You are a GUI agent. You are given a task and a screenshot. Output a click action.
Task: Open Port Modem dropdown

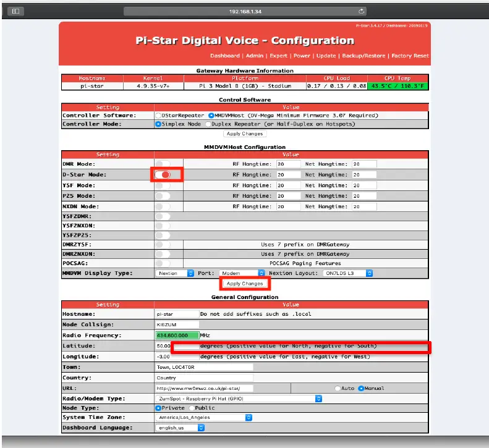coord(242,273)
